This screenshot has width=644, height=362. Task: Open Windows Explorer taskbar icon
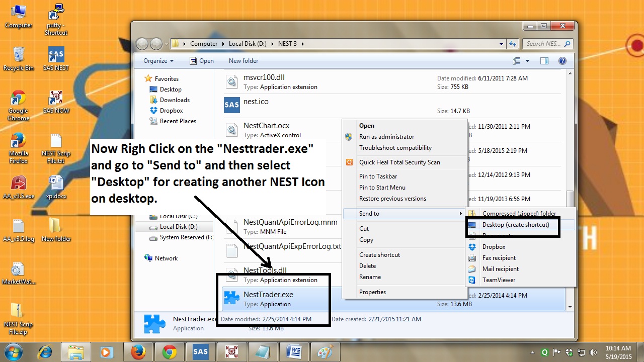[x=76, y=352]
